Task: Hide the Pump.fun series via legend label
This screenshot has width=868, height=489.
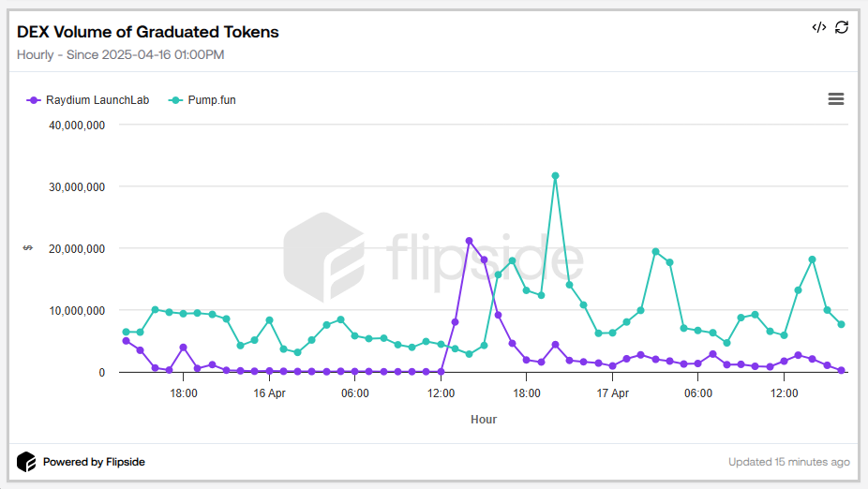Action: click(212, 100)
